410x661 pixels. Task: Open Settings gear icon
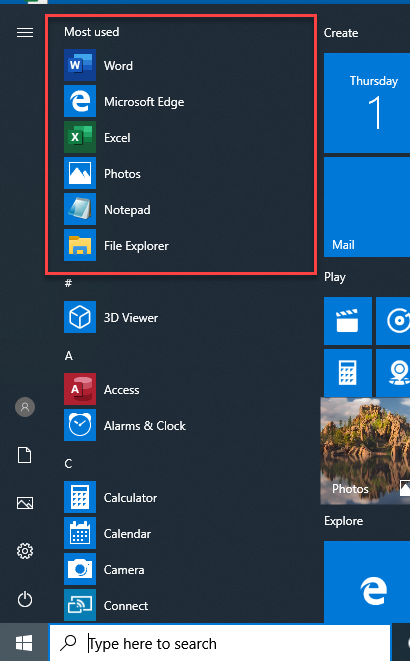tap(25, 551)
